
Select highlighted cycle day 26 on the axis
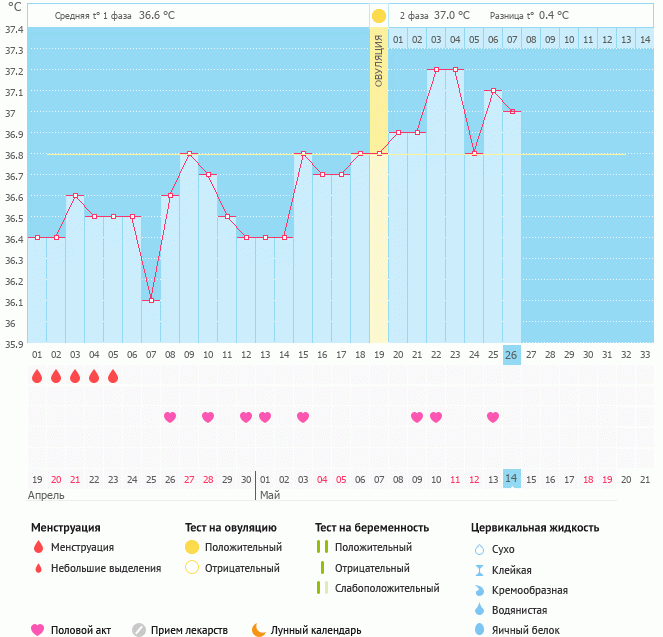[511, 354]
